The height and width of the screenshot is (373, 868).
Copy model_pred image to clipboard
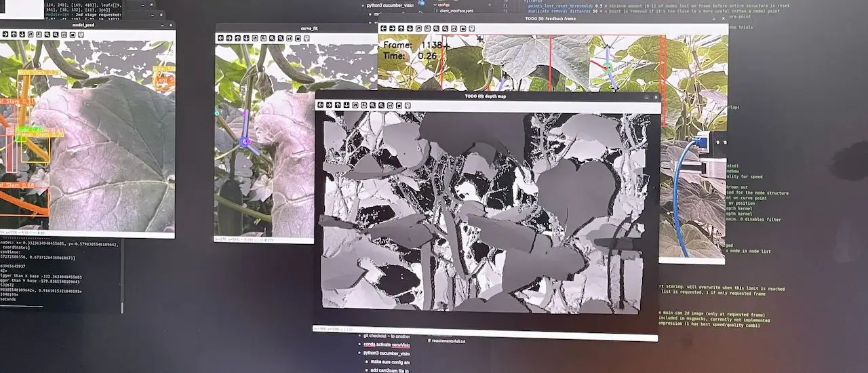click(x=73, y=35)
